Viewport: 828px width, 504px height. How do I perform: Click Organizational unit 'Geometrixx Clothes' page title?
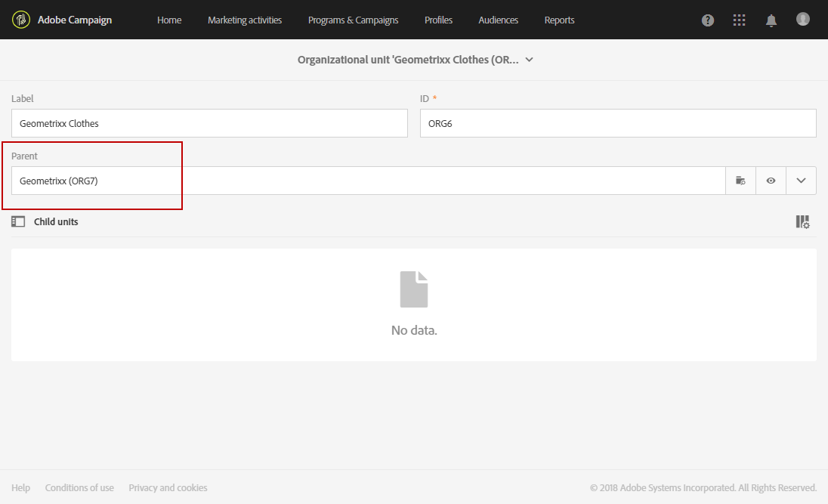pyautogui.click(x=408, y=60)
